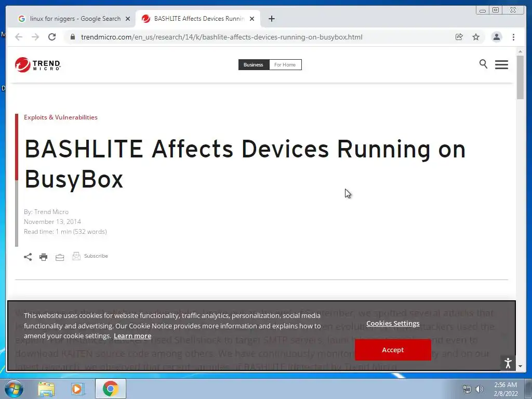Click the briefcase icon beside print
This screenshot has height=399, width=532.
tap(60, 258)
